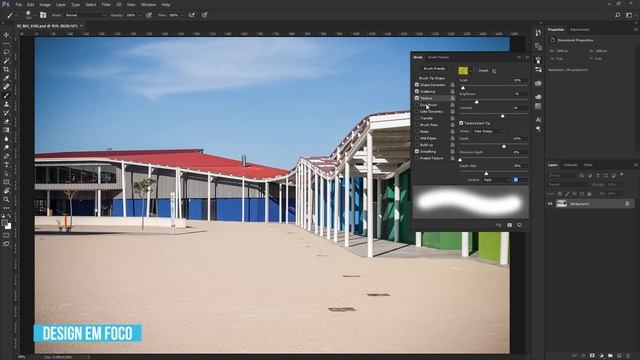
Task: Click the Background layer thumbnail
Action: pos(562,204)
